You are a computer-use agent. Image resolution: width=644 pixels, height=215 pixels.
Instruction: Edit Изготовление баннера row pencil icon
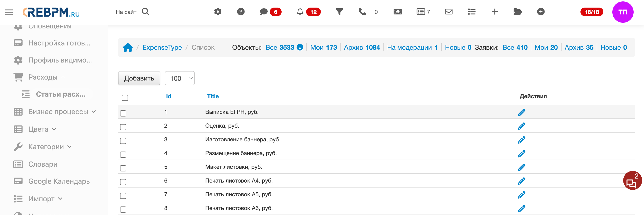[x=521, y=140]
